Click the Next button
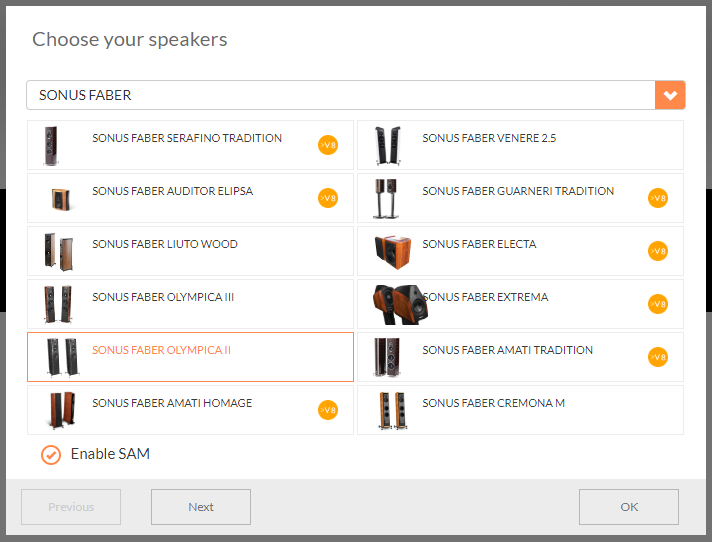The height and width of the screenshot is (542, 712). pyautogui.click(x=201, y=507)
